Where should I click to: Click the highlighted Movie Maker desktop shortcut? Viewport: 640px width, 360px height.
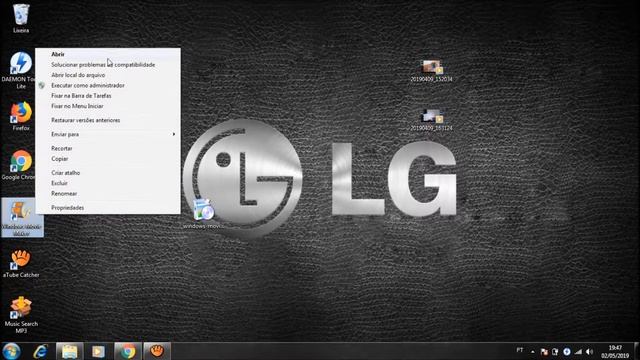coord(22,218)
